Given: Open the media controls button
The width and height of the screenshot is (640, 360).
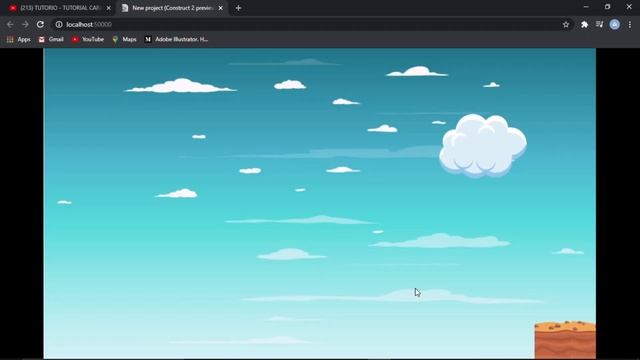Looking at the screenshot, I should 599,24.
